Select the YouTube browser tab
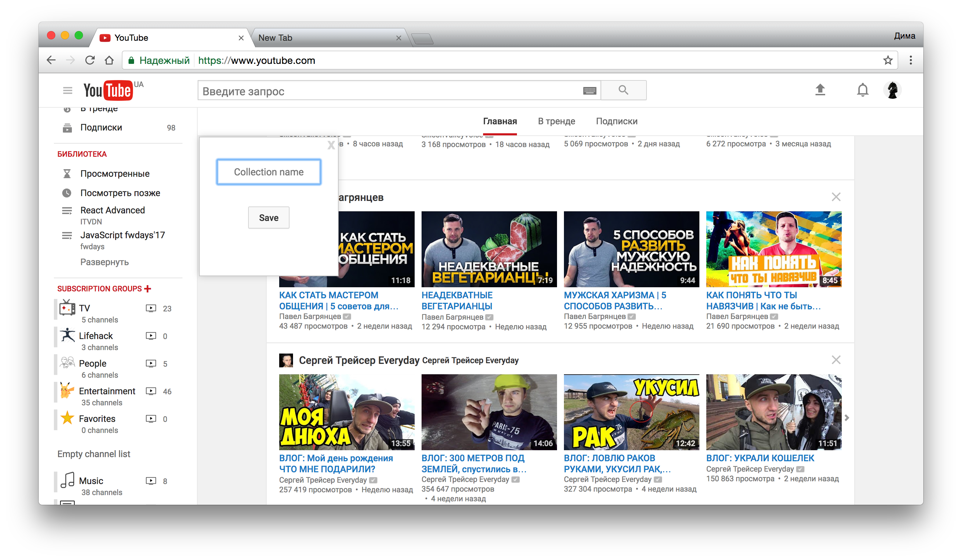 (172, 38)
